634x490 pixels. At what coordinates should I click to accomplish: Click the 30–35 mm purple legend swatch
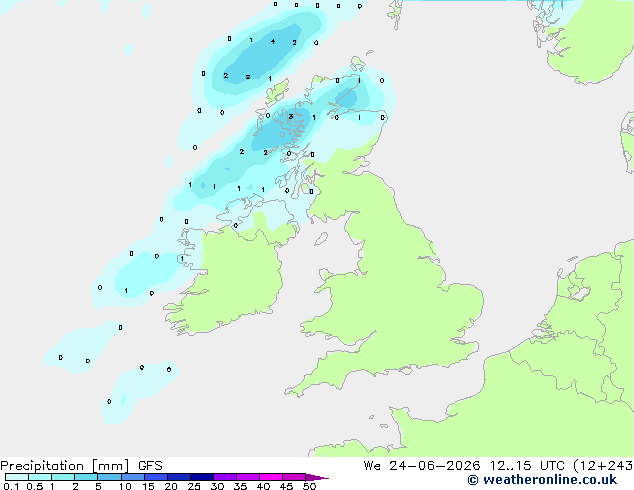click(x=224, y=477)
